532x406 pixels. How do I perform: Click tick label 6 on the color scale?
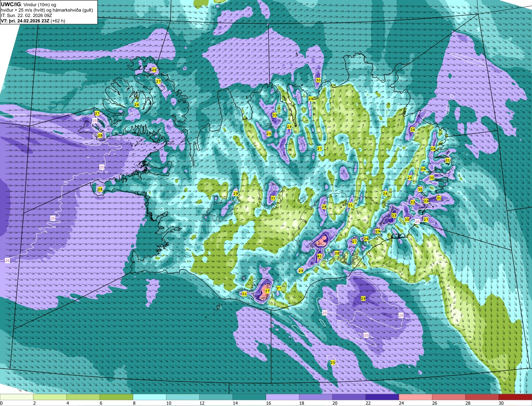pos(101,403)
